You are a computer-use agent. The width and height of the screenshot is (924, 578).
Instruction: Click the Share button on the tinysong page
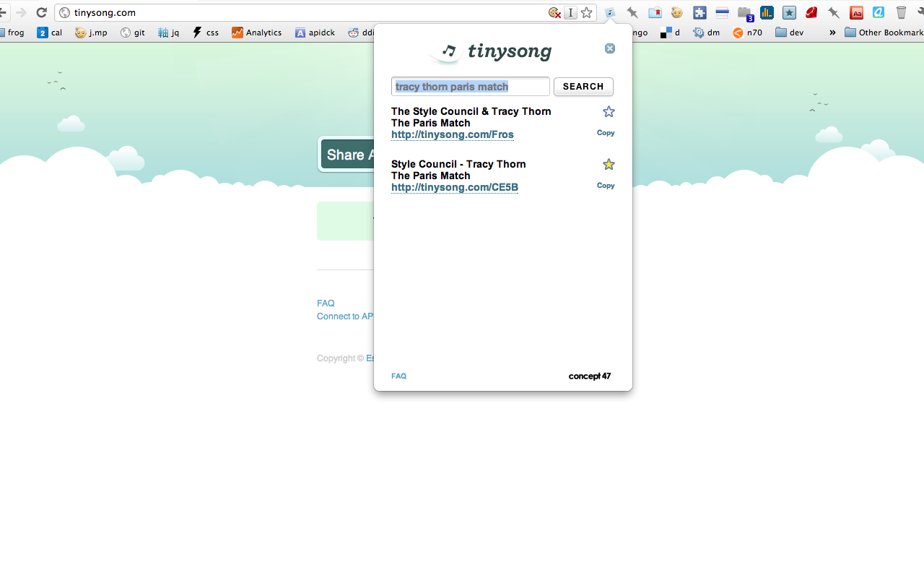[347, 155]
